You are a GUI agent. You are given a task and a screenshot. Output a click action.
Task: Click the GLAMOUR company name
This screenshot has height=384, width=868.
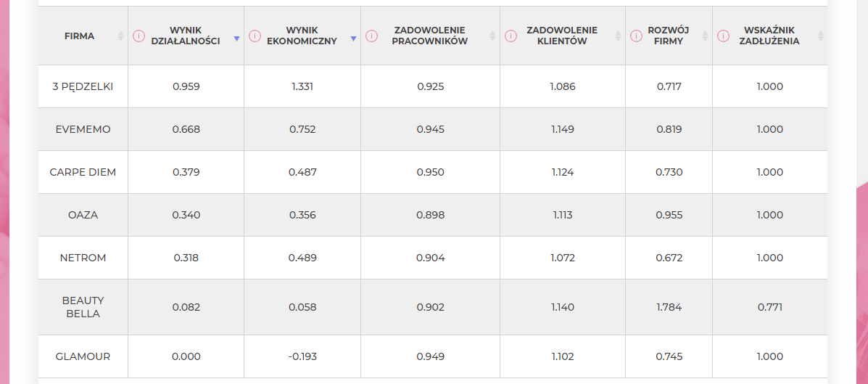point(83,356)
